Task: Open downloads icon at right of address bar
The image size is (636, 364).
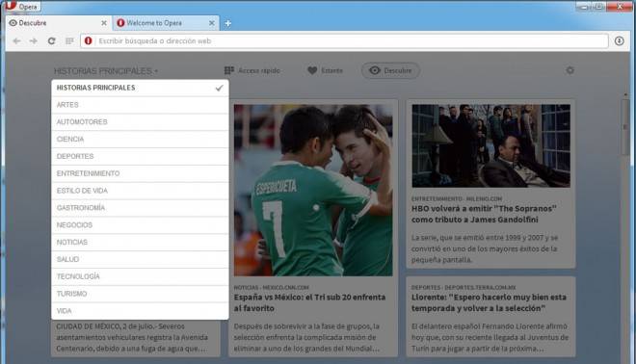Action: tap(619, 41)
